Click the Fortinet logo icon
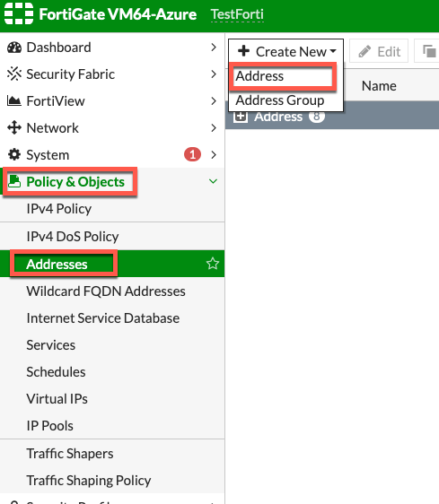 [19, 13]
